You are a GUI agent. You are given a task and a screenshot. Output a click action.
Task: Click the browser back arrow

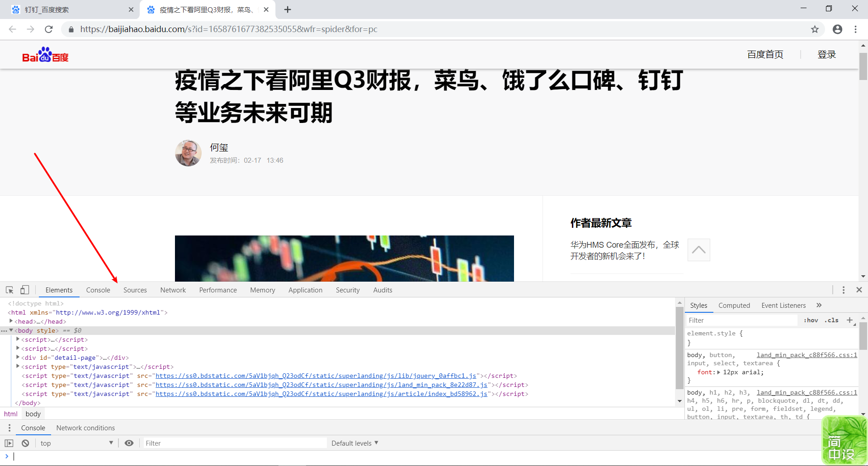(x=12, y=29)
